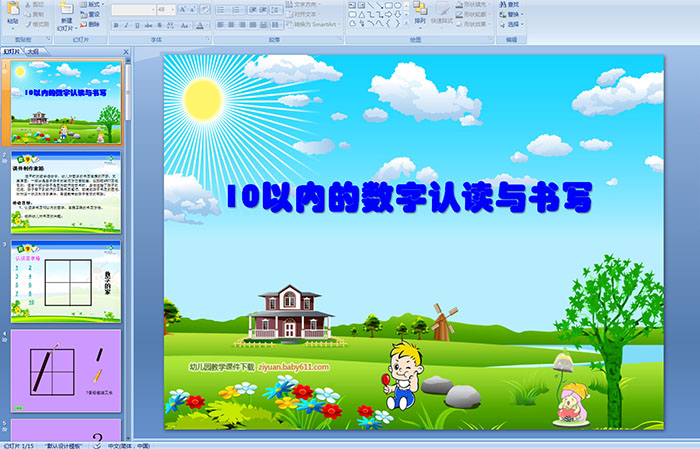Open the Arrange (排列) dropdown
Image resolution: width=700 pixels, height=449 pixels.
pyautogui.click(x=420, y=13)
